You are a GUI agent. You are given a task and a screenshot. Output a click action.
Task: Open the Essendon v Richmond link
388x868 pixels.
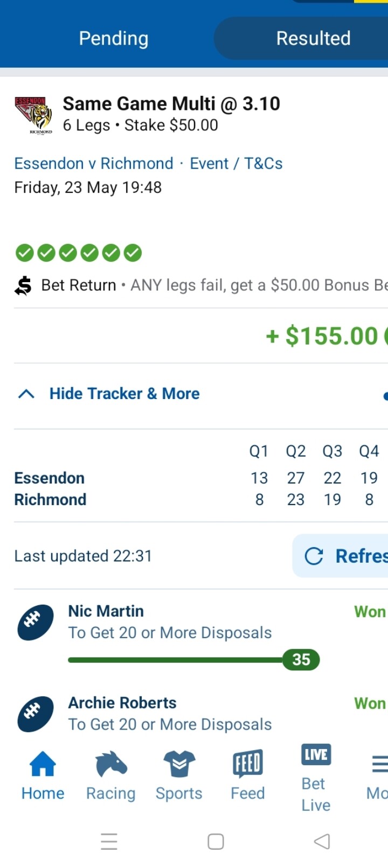point(94,164)
